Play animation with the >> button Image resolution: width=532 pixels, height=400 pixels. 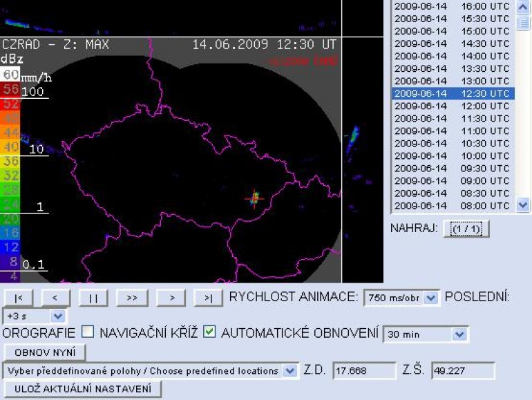coord(132,298)
